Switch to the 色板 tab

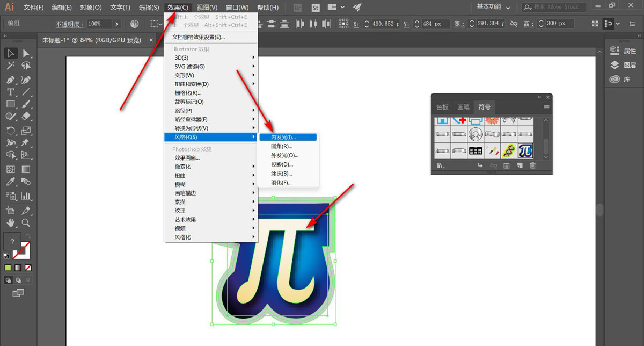click(x=442, y=107)
